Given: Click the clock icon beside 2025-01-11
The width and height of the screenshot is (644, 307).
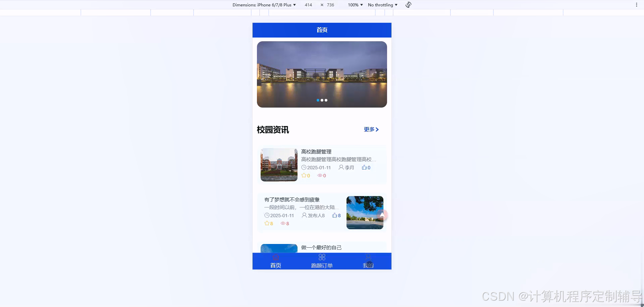Looking at the screenshot, I should click(x=304, y=168).
